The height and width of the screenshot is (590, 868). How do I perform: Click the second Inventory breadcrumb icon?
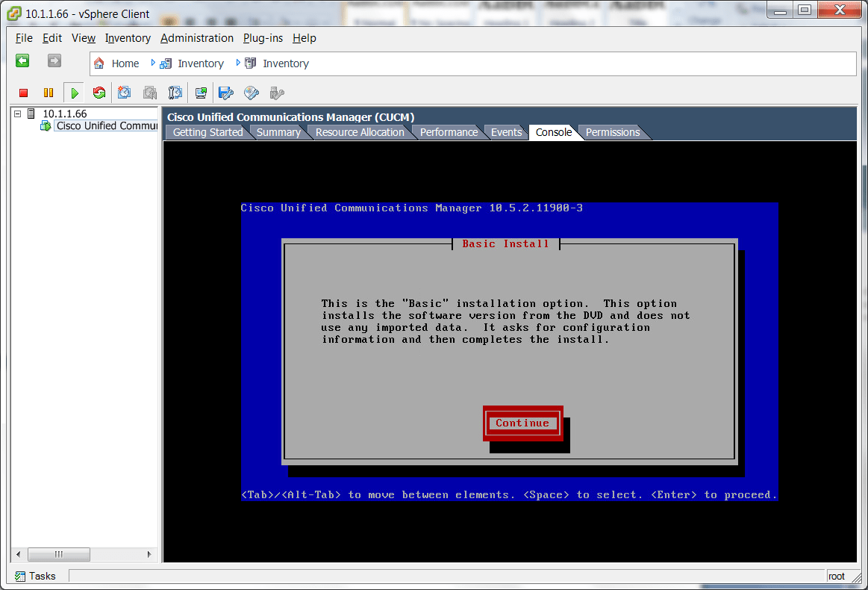click(251, 63)
